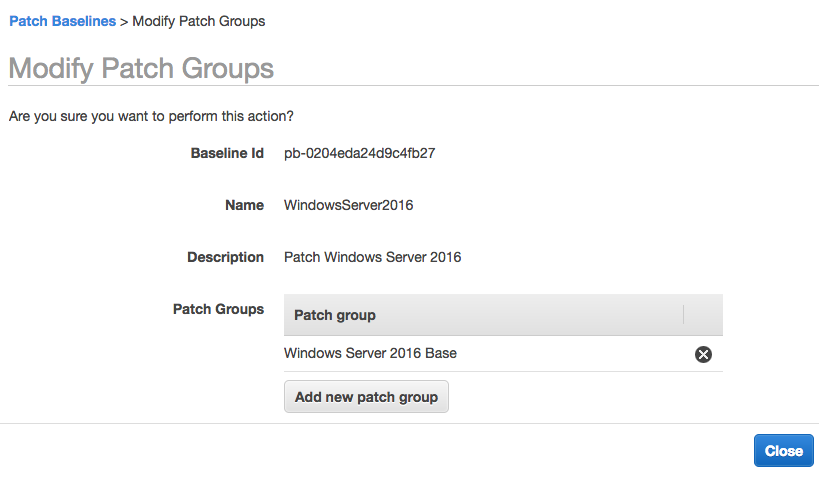Click the Patch Windows Server 2016 description text

372,258
